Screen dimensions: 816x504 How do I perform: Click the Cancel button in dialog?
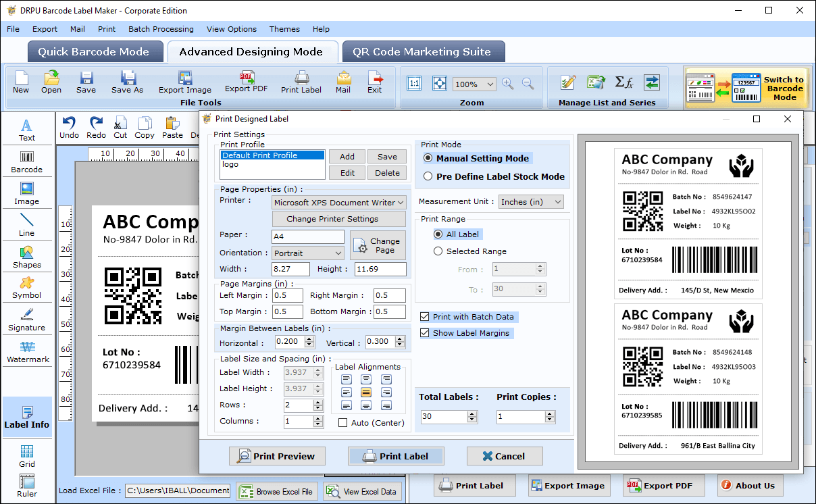point(505,456)
